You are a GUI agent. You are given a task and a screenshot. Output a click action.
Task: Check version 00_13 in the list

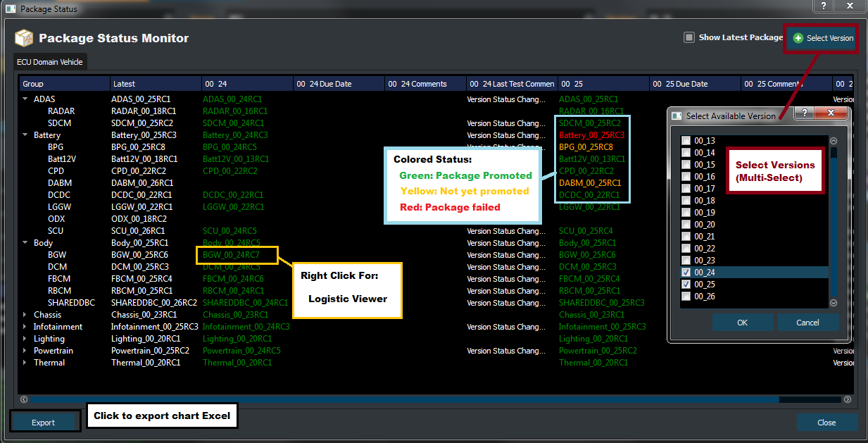686,141
